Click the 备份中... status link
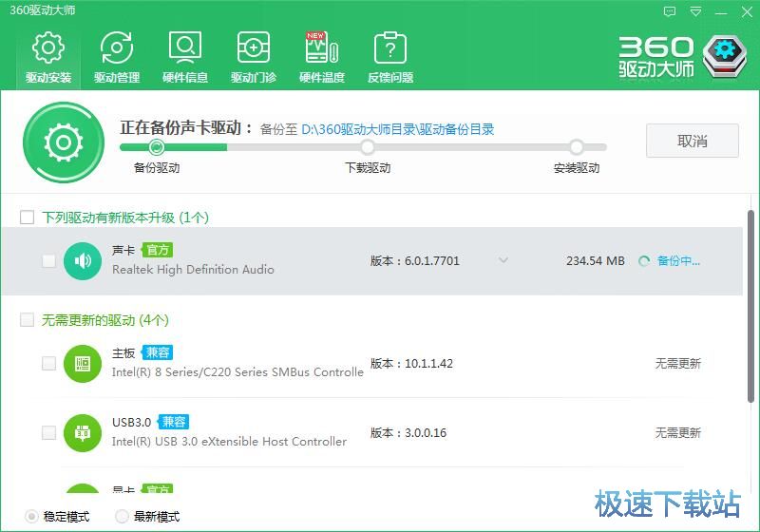Viewport: 760px width, 532px height. [678, 261]
